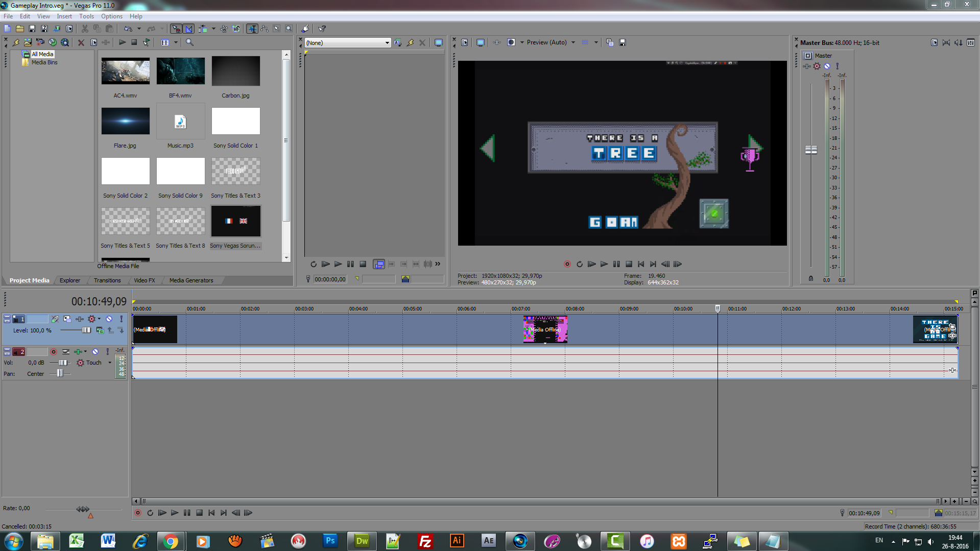Create a new project via toolbar icon
The image size is (980, 551).
tap(7, 29)
